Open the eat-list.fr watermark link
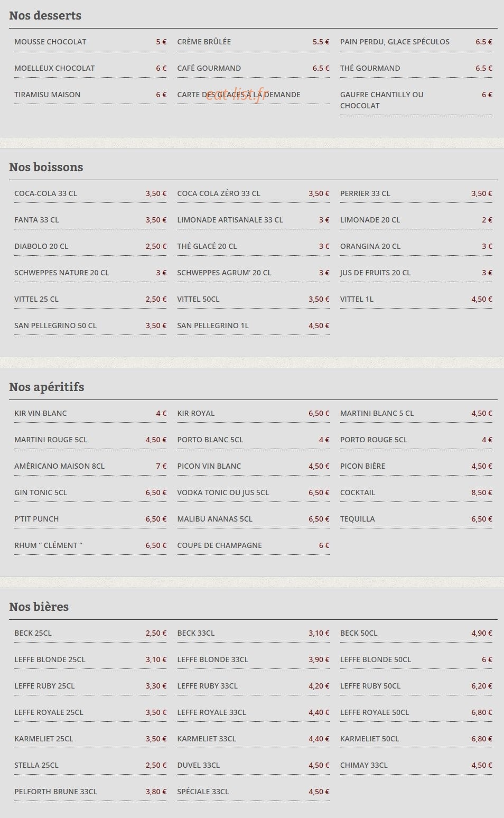 point(236,95)
